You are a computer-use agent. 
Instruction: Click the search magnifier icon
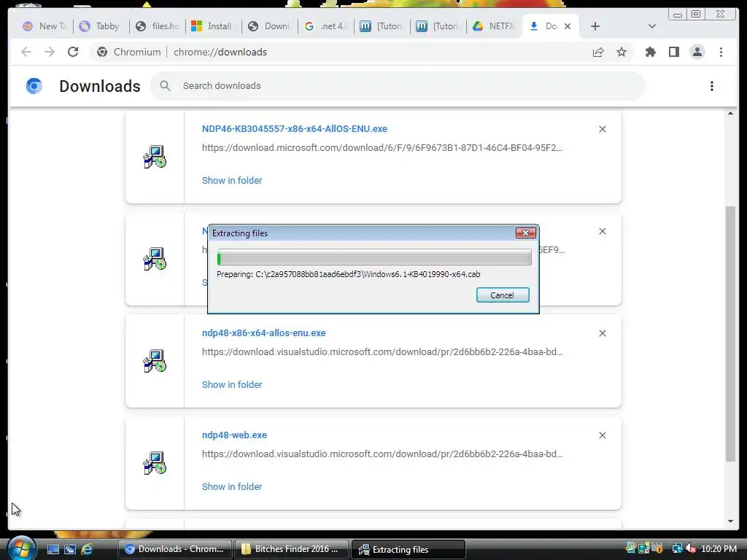coord(165,86)
